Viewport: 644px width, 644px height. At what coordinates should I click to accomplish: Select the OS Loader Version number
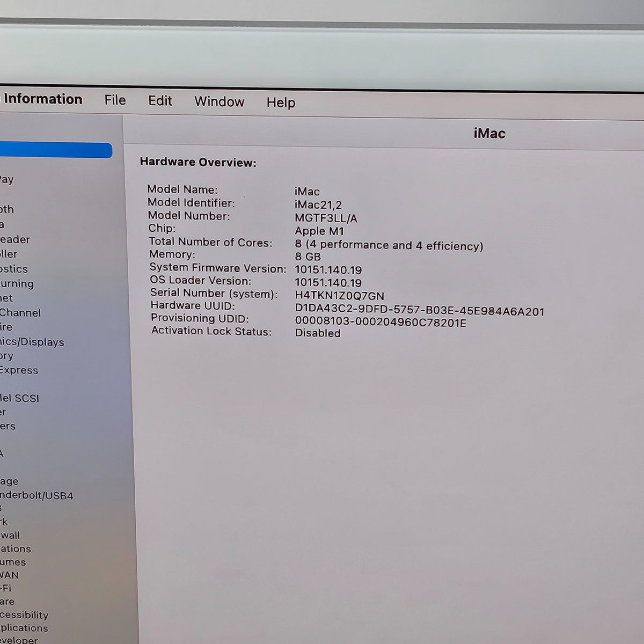328,283
